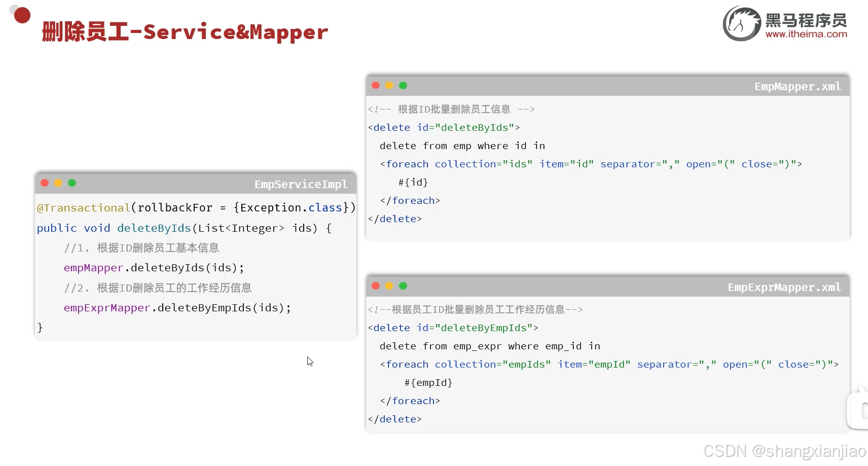Click the yellow minimize dot on EmpMapper.xml window
The height and width of the screenshot is (466, 868).
click(389, 85)
